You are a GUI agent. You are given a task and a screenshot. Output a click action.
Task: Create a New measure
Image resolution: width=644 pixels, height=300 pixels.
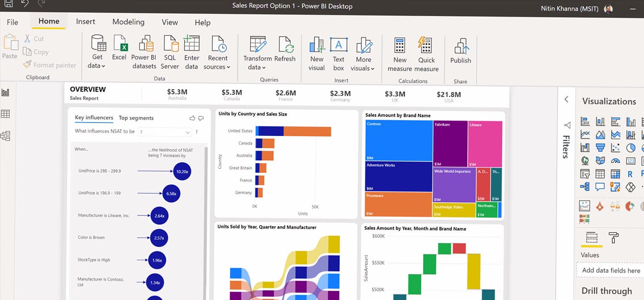(400, 55)
